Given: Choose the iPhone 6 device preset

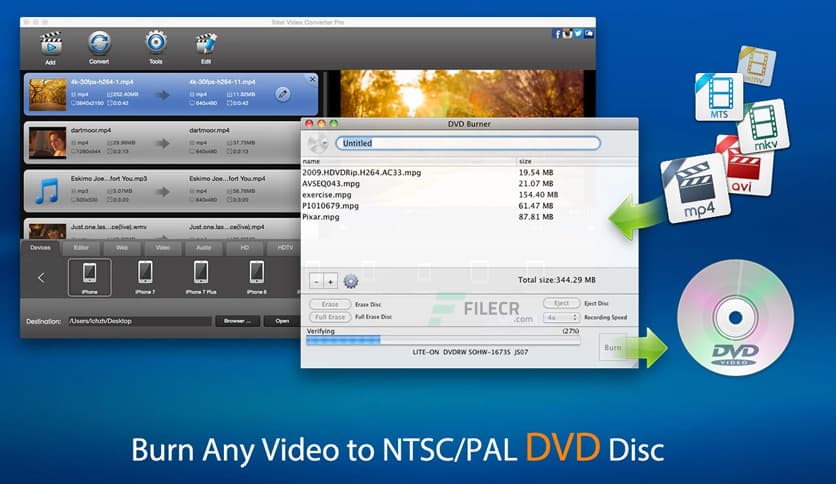Looking at the screenshot, I should [x=256, y=277].
